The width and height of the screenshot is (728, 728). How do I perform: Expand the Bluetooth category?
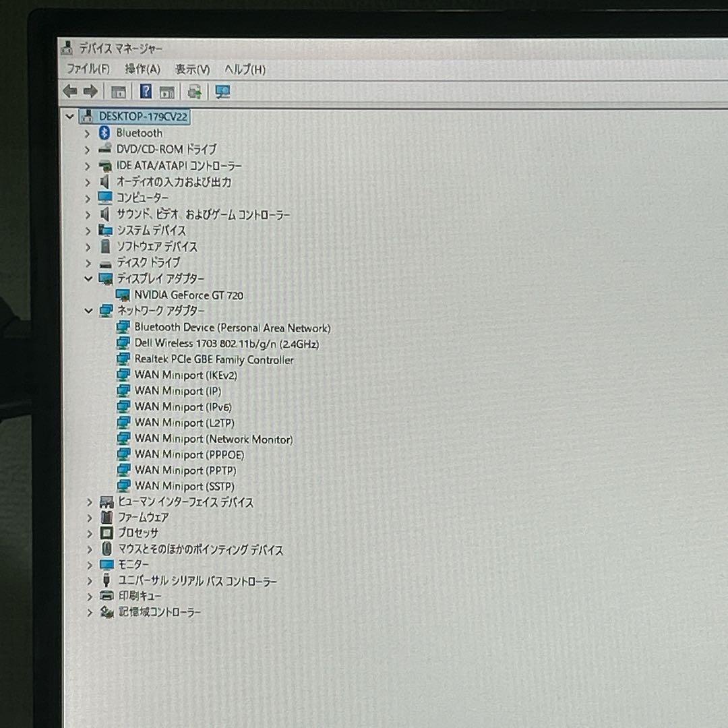(x=88, y=133)
